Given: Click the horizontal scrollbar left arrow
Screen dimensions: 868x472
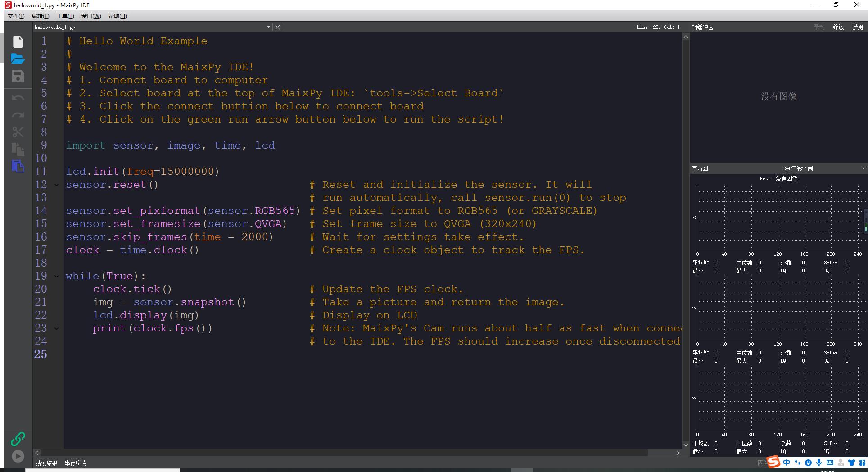Looking at the screenshot, I should pos(37,453).
